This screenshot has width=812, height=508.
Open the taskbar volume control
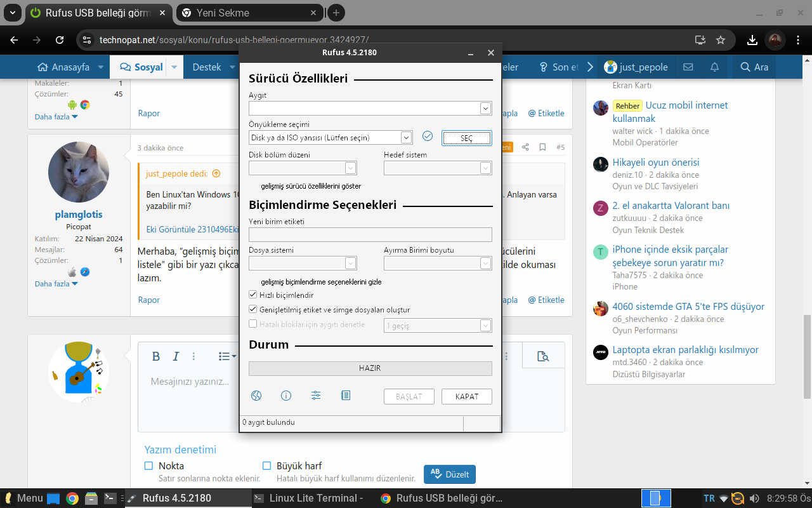click(x=755, y=498)
